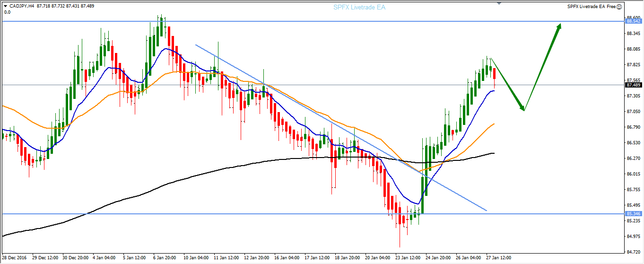Click the 84.720 price axis label

pos(633,252)
